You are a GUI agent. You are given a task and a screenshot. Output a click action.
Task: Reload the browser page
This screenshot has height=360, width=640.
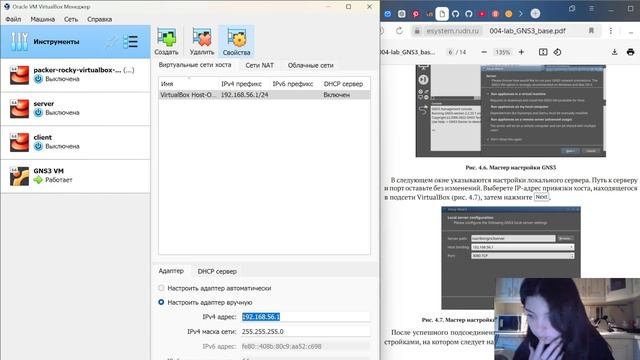tap(399, 31)
